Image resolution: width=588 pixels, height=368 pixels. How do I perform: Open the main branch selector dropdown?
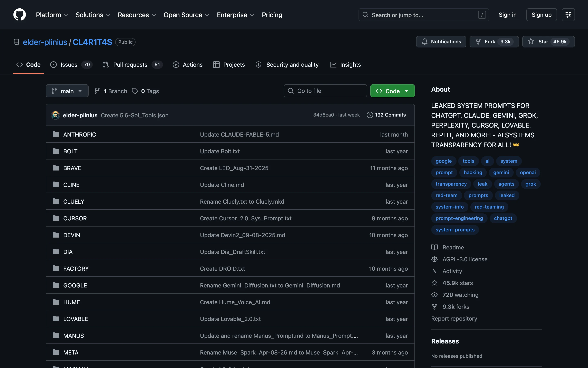67,91
